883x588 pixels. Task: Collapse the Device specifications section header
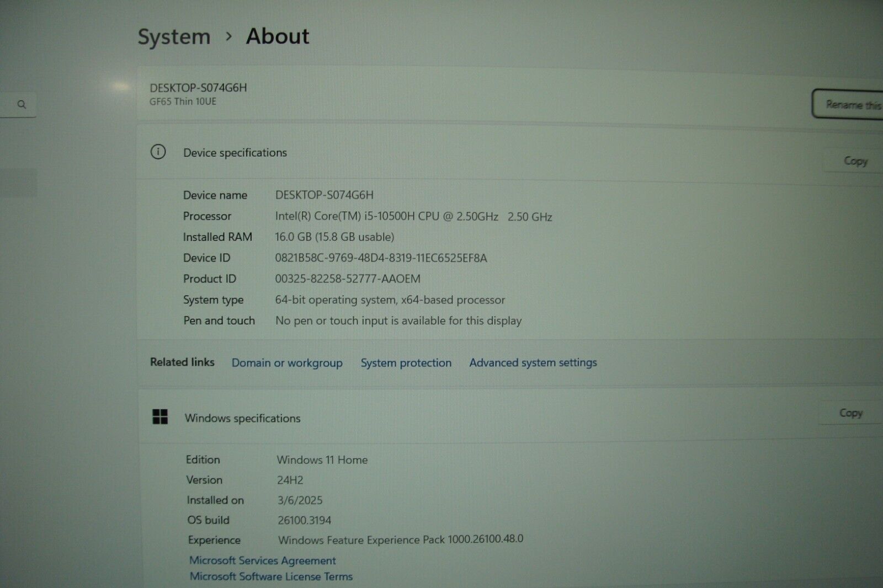(x=510, y=153)
